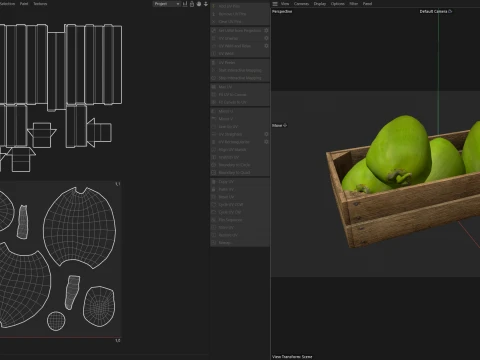Click Fit UV to Canvas
Screen dimensions: 480x360
tap(240, 95)
